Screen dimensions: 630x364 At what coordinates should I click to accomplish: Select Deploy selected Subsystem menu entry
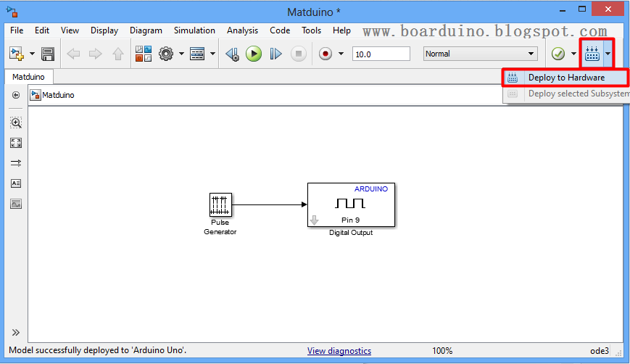point(566,94)
